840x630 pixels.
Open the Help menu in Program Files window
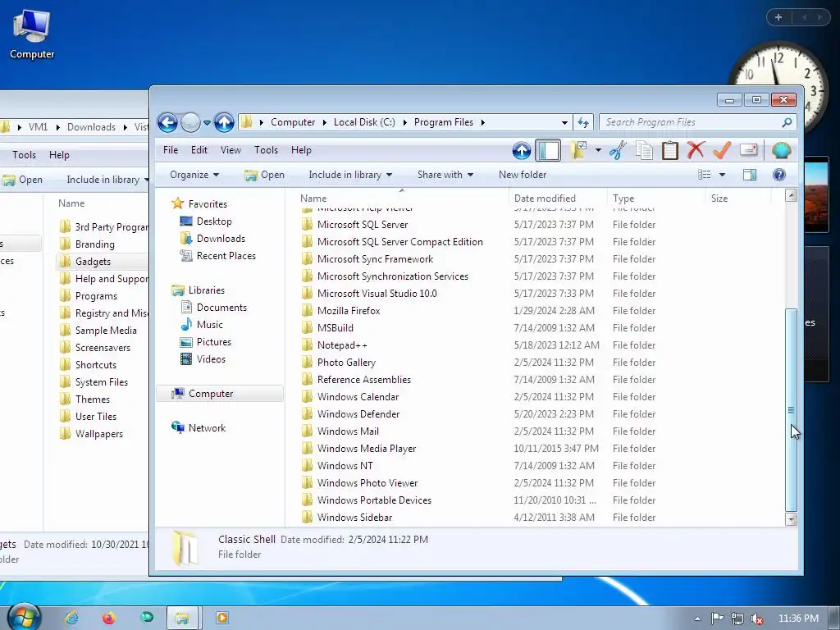pos(301,150)
